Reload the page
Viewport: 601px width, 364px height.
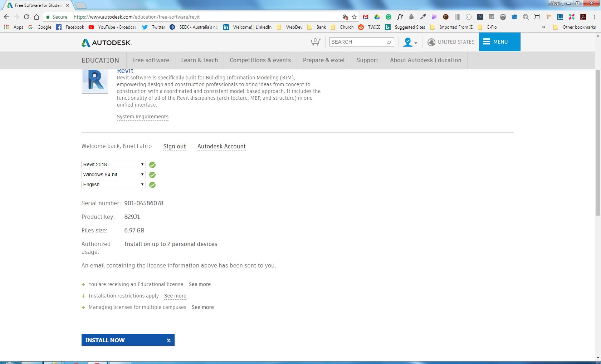[x=26, y=17]
